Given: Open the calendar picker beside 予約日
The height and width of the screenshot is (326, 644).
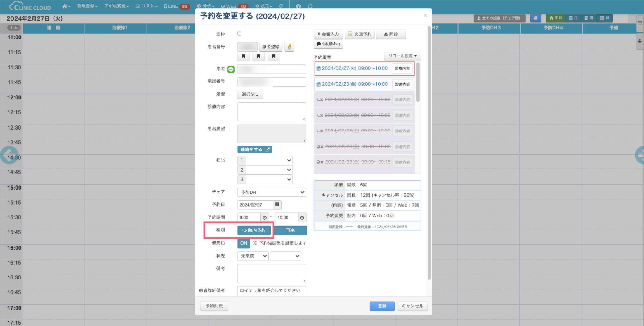Looking at the screenshot, I should click(277, 204).
